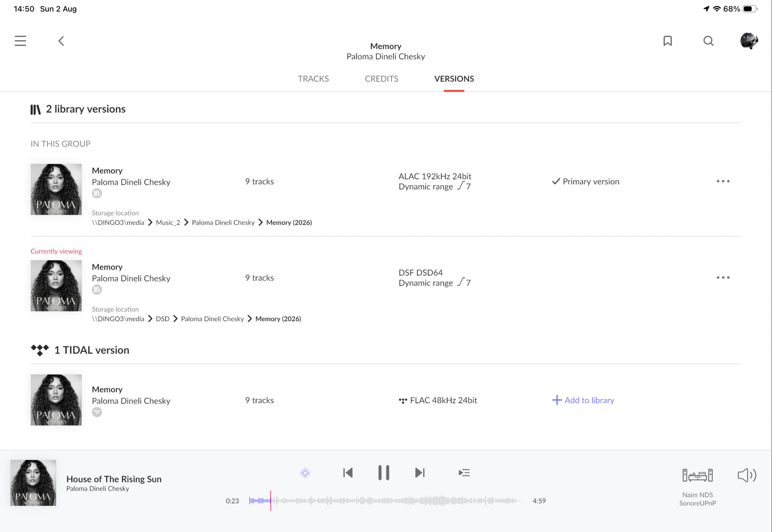The height and width of the screenshot is (532, 772).
Task: Open the play queue icon
Action: (x=464, y=473)
